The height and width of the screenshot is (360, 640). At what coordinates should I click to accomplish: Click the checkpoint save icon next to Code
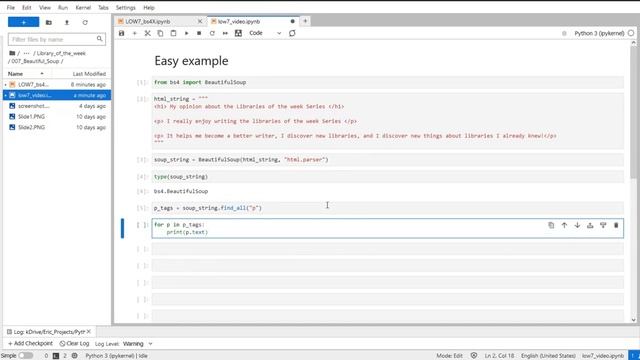tap(238, 33)
